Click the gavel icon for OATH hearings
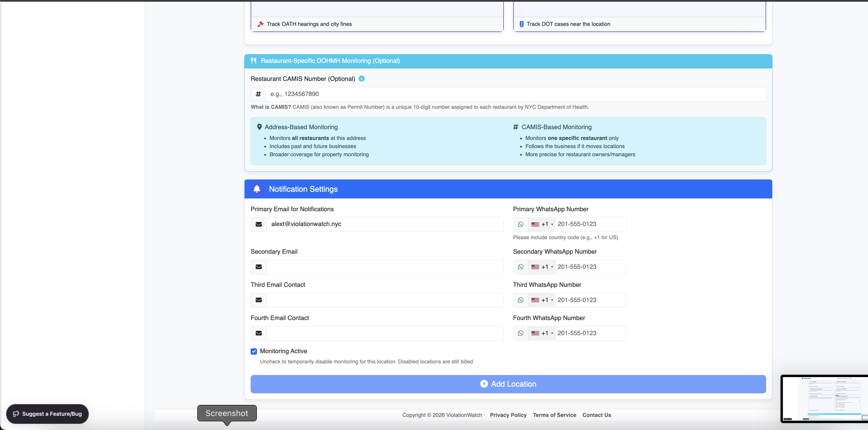 click(x=261, y=24)
